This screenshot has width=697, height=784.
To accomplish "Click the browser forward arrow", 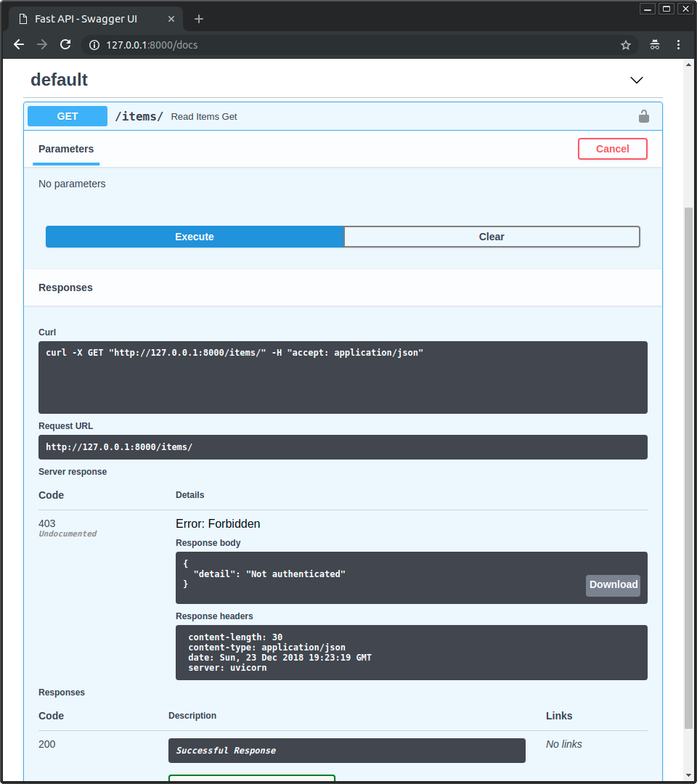I will [42, 45].
